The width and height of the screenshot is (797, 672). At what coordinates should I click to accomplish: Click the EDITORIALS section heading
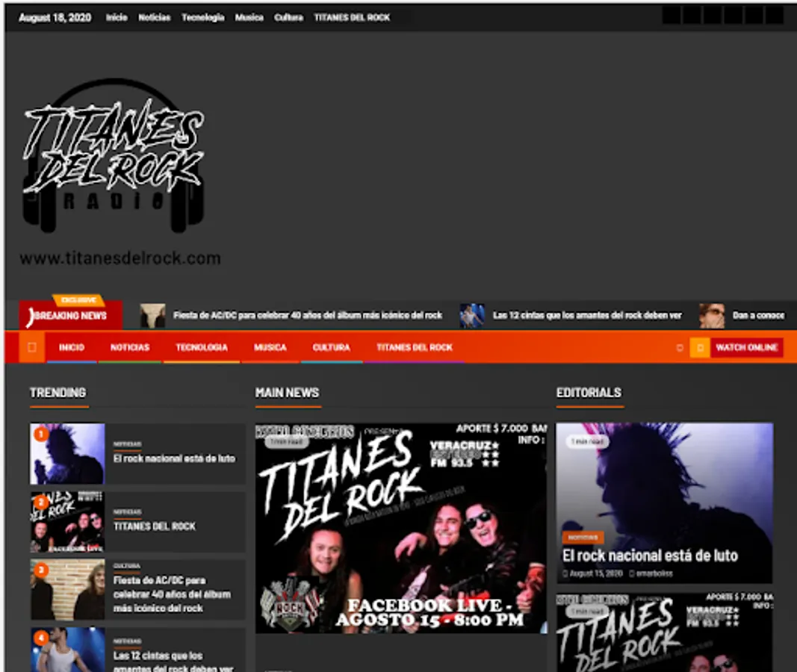pyautogui.click(x=589, y=393)
